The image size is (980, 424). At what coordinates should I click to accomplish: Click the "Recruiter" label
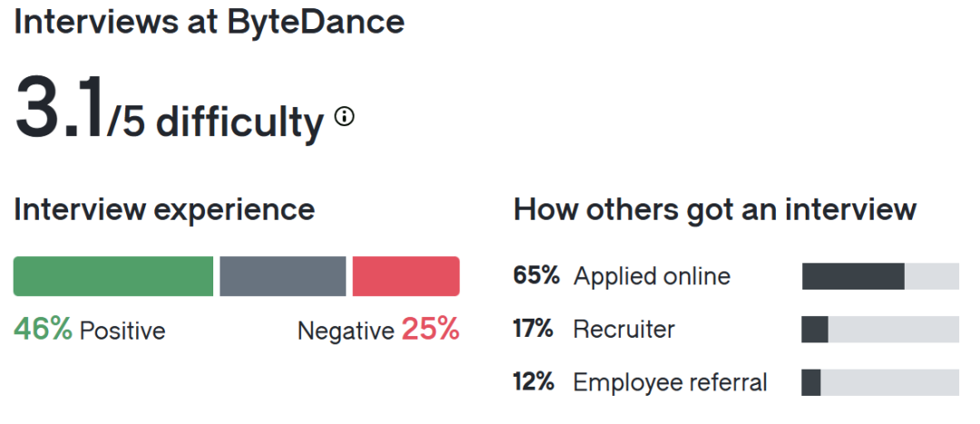click(x=623, y=329)
